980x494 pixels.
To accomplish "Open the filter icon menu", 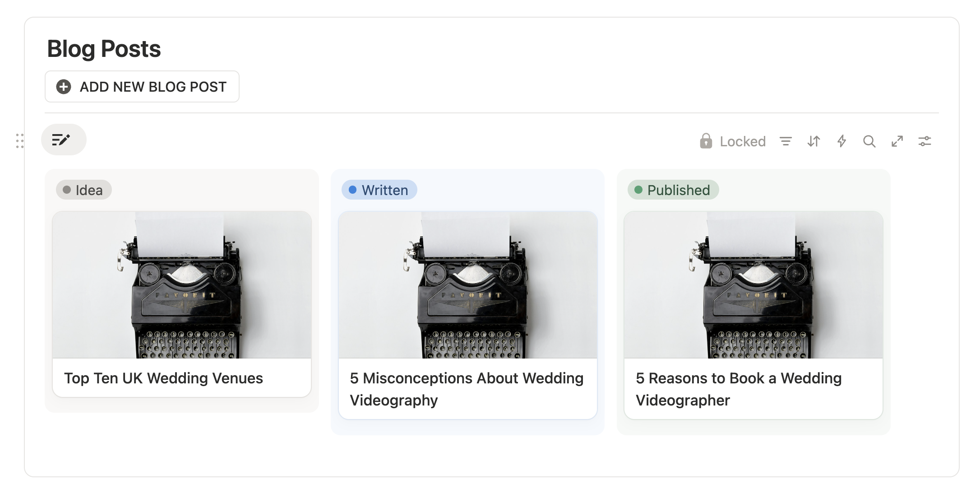I will coord(786,141).
